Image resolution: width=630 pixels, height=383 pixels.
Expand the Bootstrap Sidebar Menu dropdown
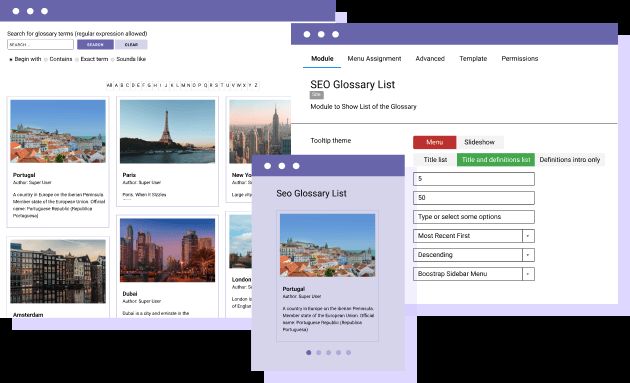tap(474, 274)
